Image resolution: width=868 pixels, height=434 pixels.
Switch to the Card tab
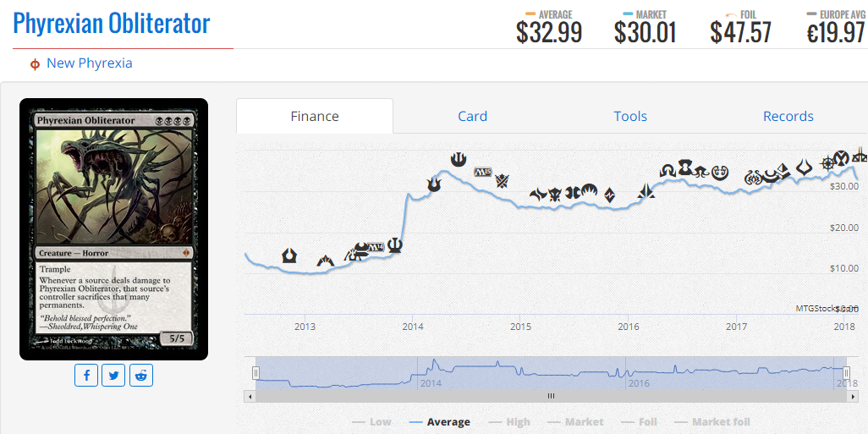tap(472, 116)
